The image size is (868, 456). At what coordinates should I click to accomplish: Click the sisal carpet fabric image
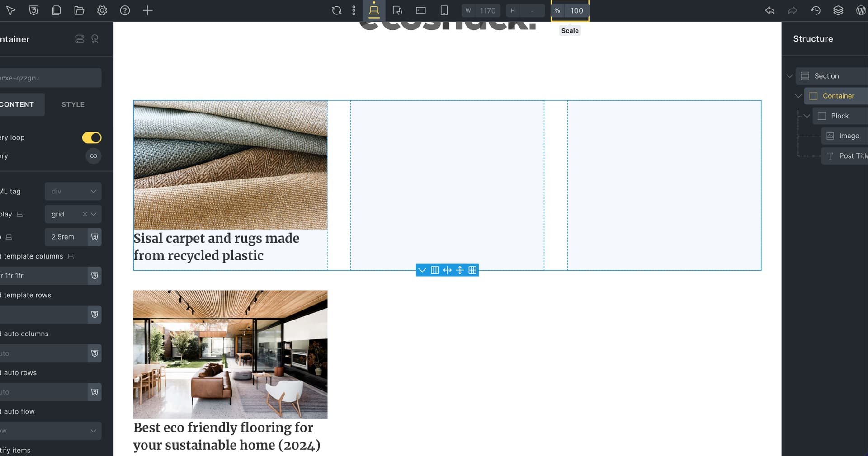tap(230, 165)
